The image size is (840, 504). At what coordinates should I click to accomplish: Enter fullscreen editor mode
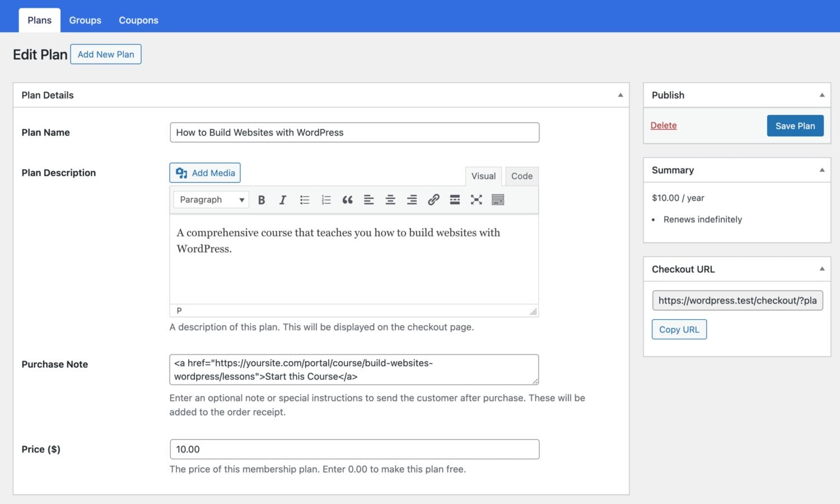pyautogui.click(x=476, y=200)
